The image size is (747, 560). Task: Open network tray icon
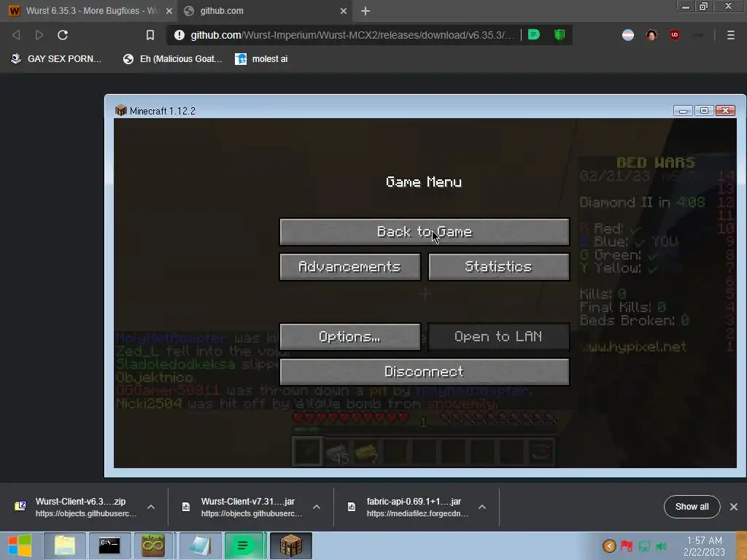(x=645, y=545)
